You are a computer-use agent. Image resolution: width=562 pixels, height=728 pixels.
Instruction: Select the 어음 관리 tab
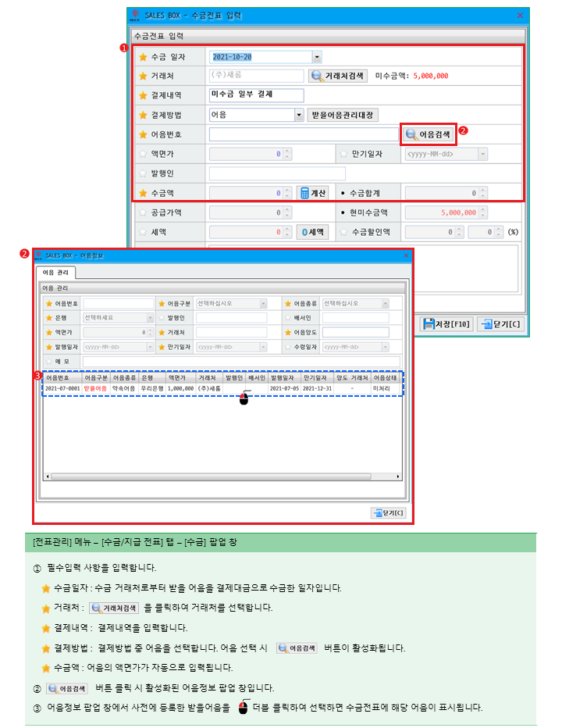[x=55, y=273]
